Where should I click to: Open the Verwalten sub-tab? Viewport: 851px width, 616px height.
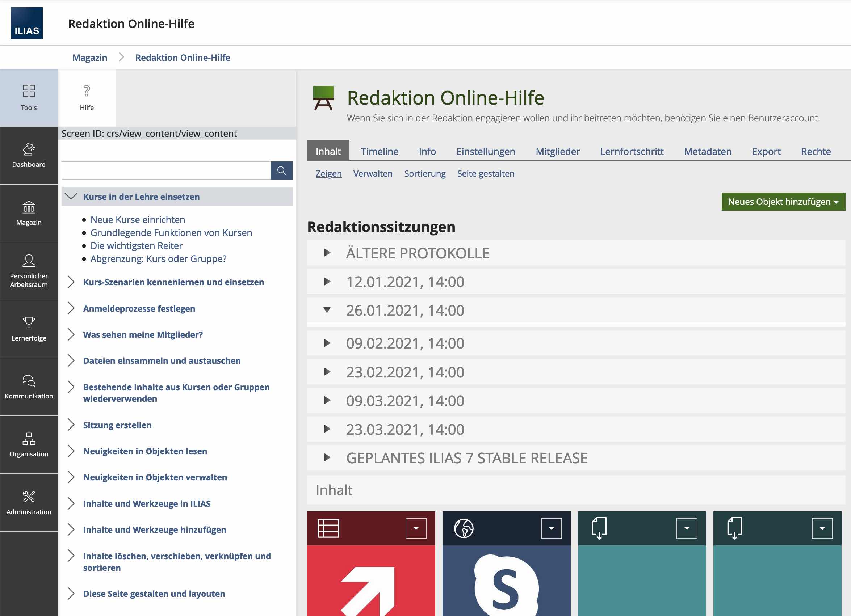[373, 174]
